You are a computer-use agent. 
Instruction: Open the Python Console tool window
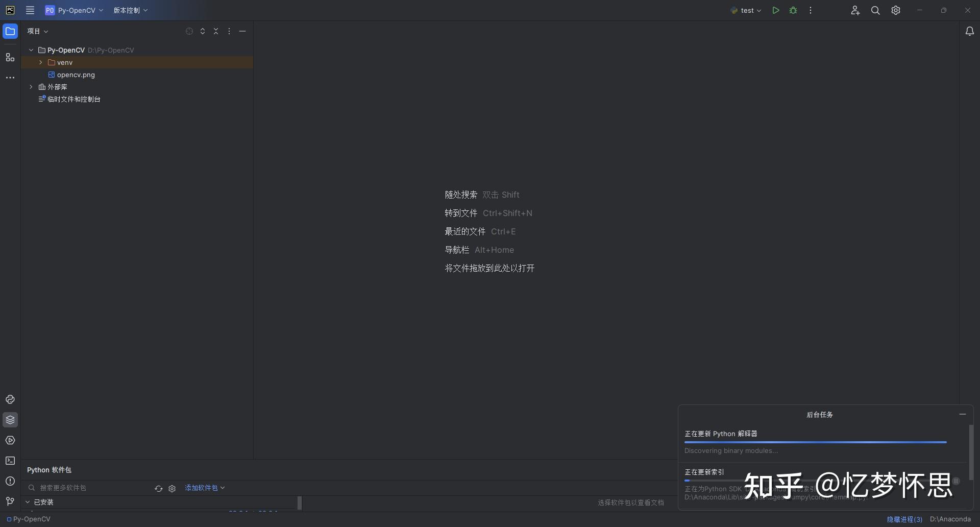pyautogui.click(x=10, y=399)
